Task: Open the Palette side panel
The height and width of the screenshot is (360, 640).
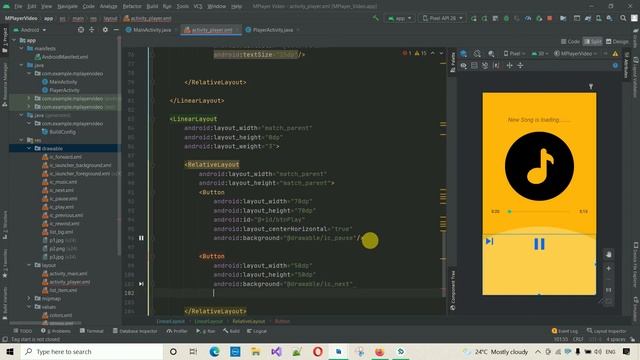Action: [x=453, y=62]
